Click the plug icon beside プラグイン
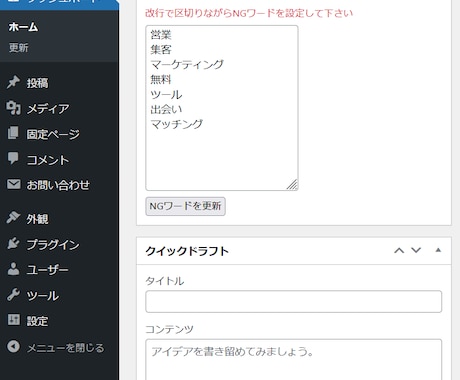 tap(13, 243)
